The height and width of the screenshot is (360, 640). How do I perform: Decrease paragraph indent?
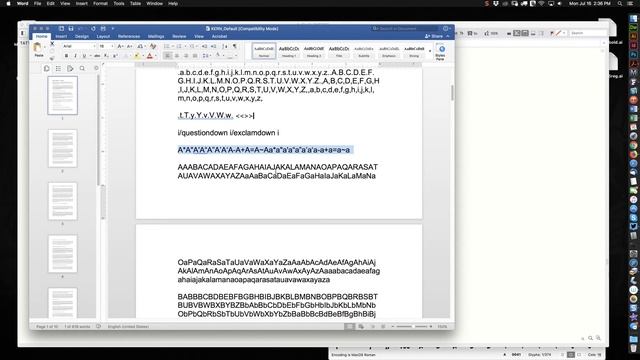tap(204, 47)
